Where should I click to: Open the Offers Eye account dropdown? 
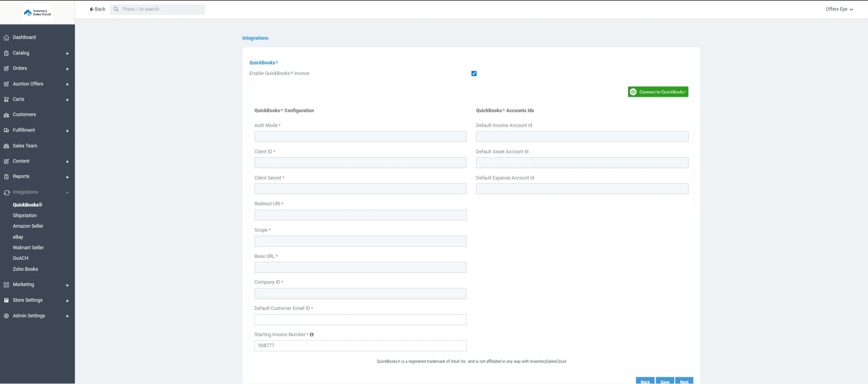click(x=839, y=9)
